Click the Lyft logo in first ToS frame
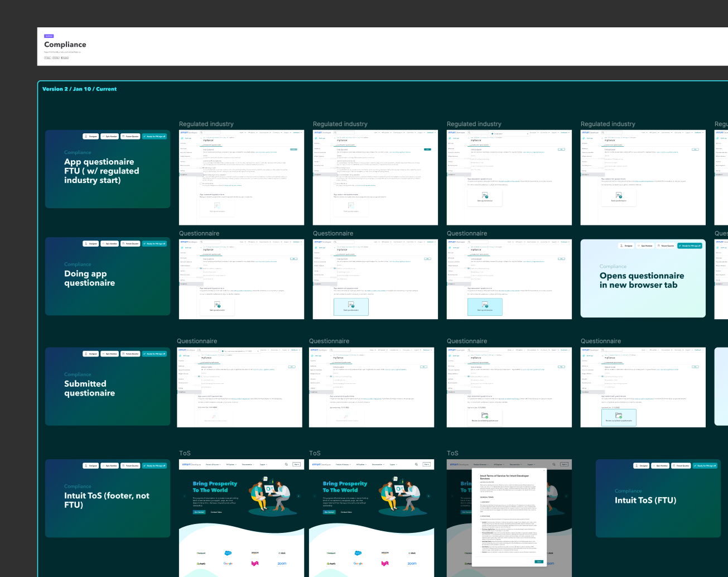 click(255, 564)
